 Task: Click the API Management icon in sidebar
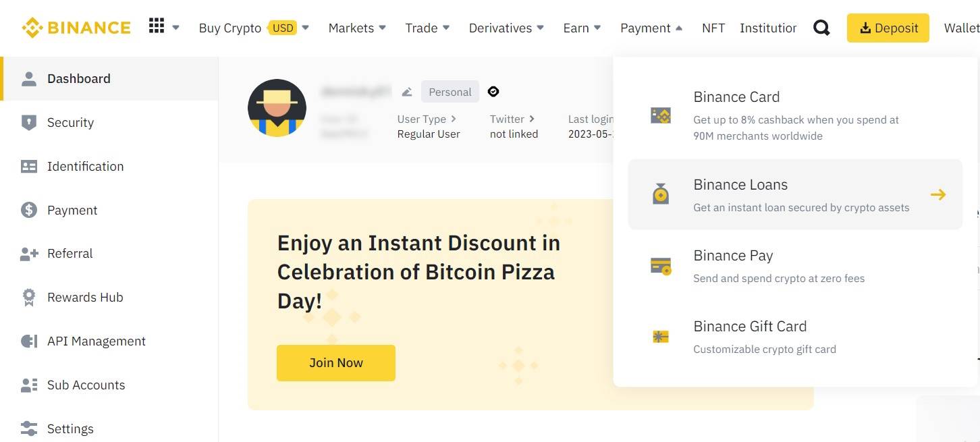tap(28, 341)
